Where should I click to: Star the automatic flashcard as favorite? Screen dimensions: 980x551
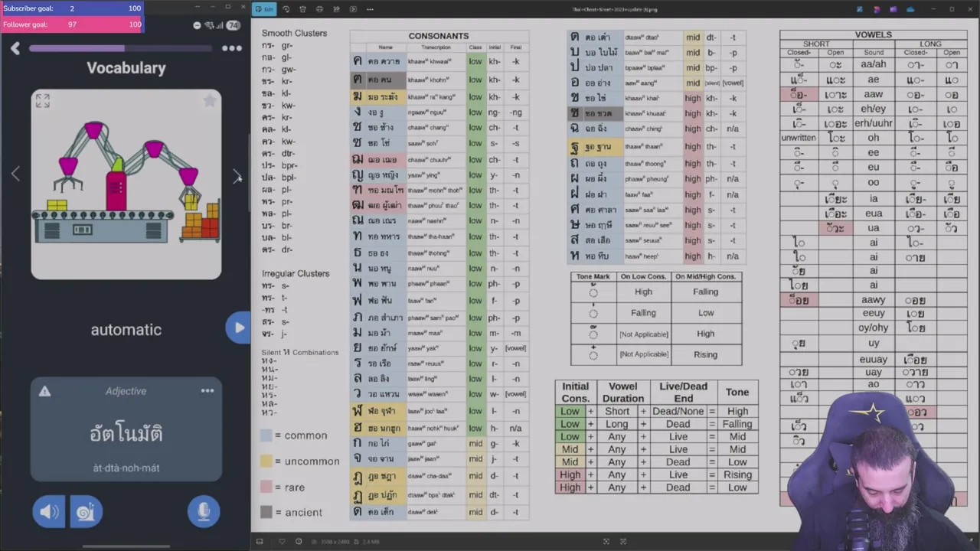pyautogui.click(x=209, y=100)
